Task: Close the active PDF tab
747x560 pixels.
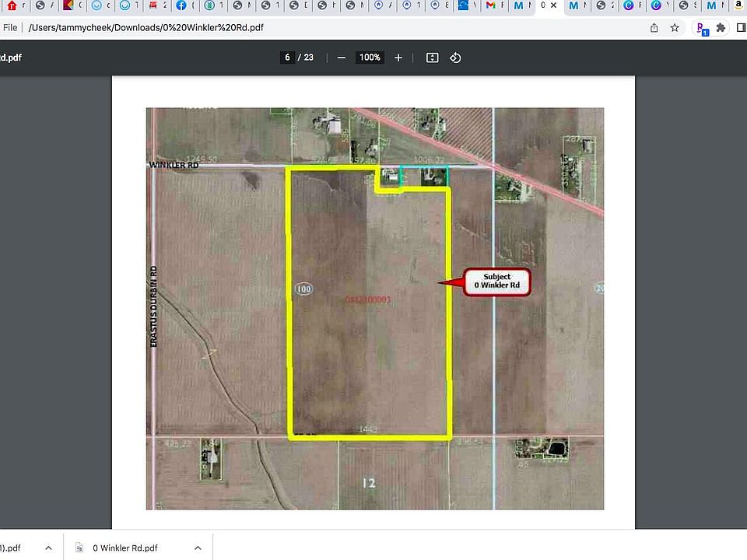Action: pyautogui.click(x=553, y=5)
